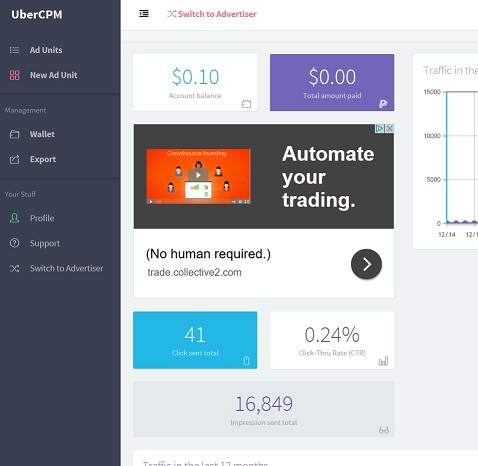Screen dimensions: 478x466
Task: Open New Ad Unit page
Action: click(x=54, y=75)
